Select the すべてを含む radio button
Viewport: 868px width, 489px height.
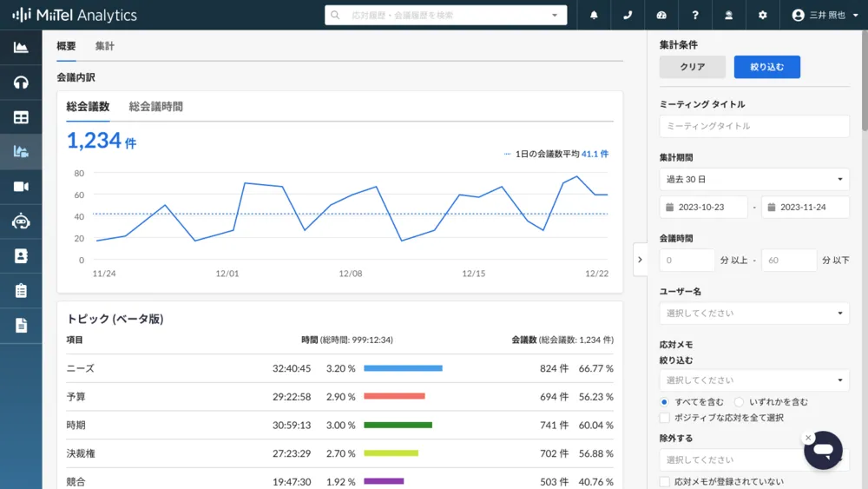point(665,402)
